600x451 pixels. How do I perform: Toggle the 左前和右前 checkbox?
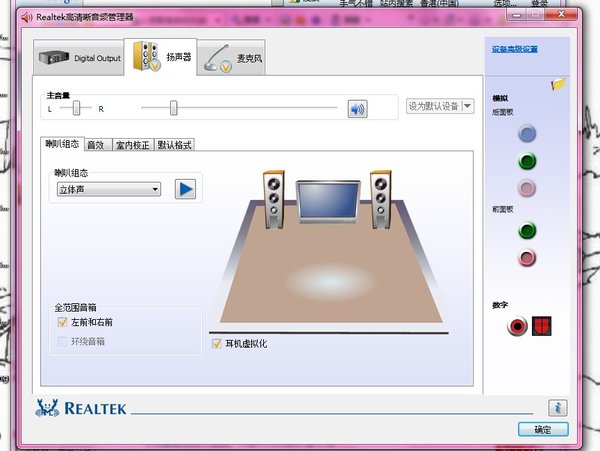[x=62, y=322]
